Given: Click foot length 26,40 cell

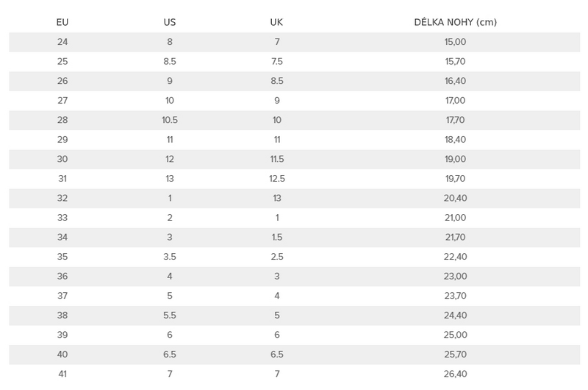Looking at the screenshot, I should coord(455,374).
